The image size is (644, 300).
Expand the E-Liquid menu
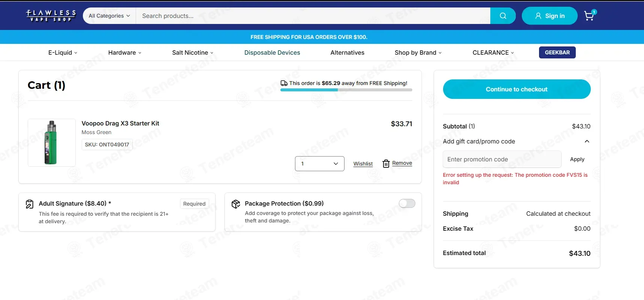pos(63,52)
